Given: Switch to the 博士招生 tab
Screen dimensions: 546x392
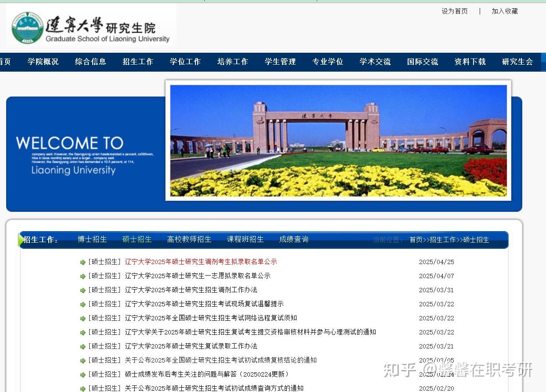Looking at the screenshot, I should [92, 240].
